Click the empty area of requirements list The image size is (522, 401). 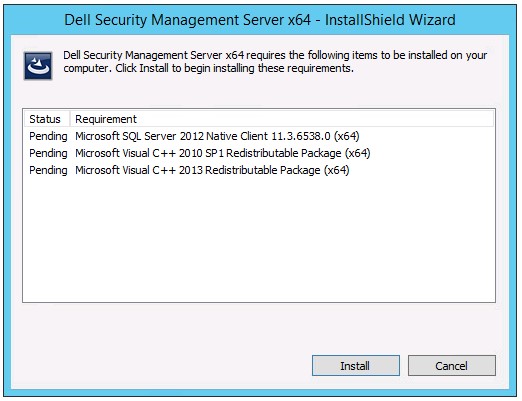259,240
